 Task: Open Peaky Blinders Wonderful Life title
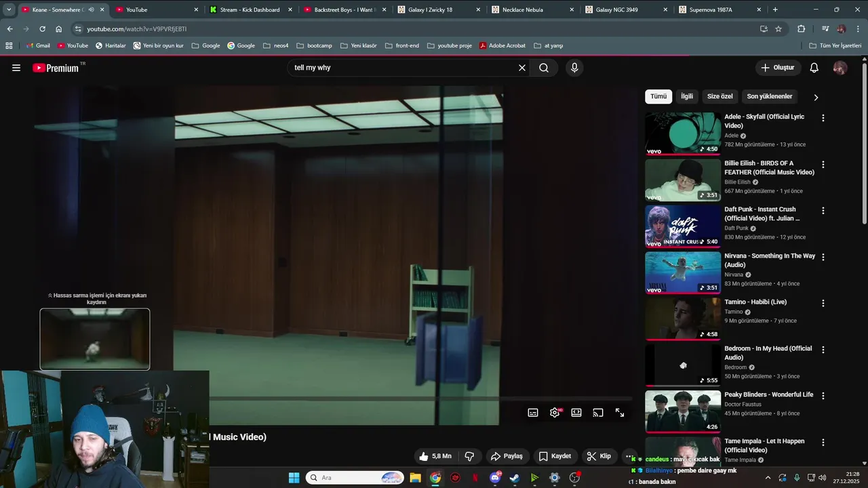click(769, 394)
